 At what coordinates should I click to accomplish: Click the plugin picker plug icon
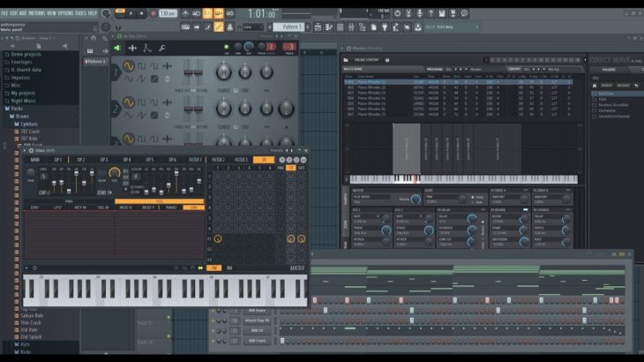pos(385,27)
